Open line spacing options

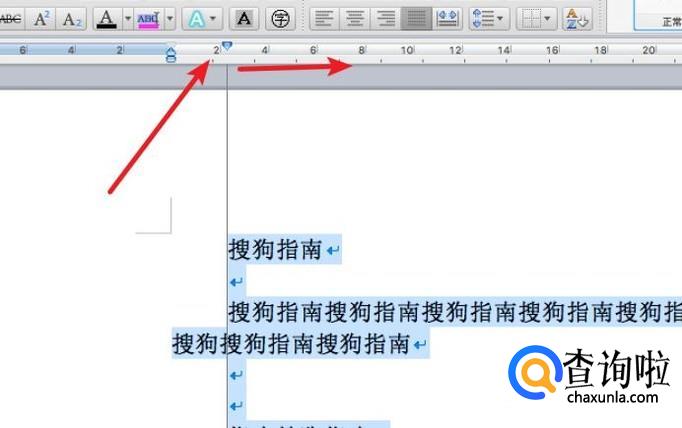[x=488, y=19]
